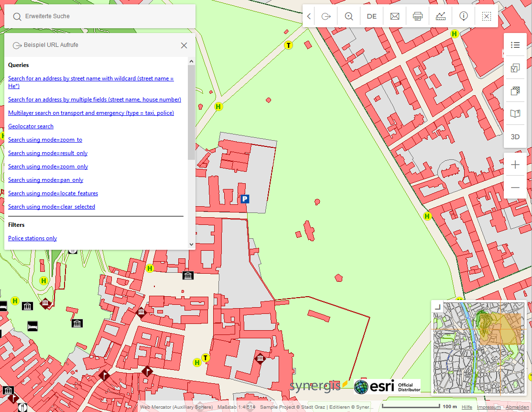
Task: Open the bookmarks book icon
Action: coord(515,114)
